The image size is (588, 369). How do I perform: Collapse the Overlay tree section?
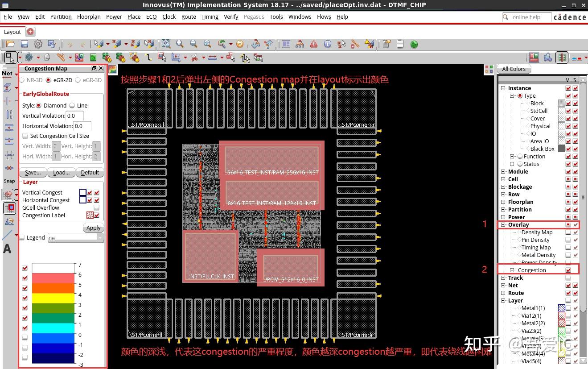tap(503, 225)
